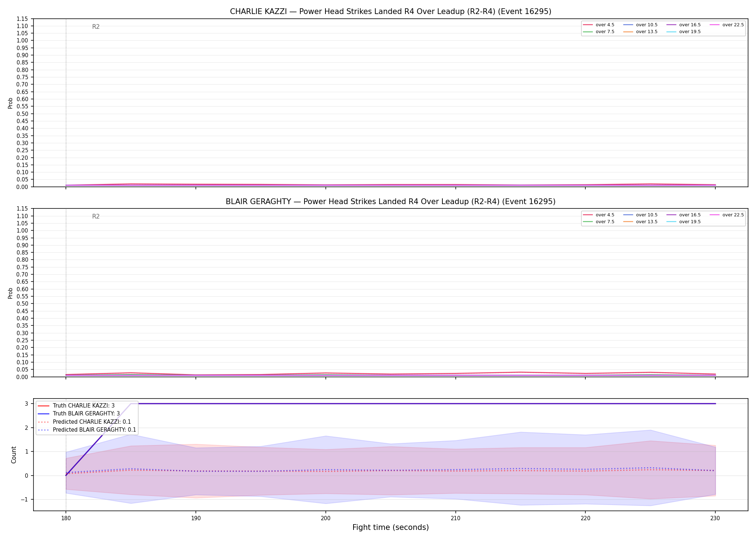Click the 180 x-axis tick label
Screen dimensions: 756x540
(x=66, y=518)
